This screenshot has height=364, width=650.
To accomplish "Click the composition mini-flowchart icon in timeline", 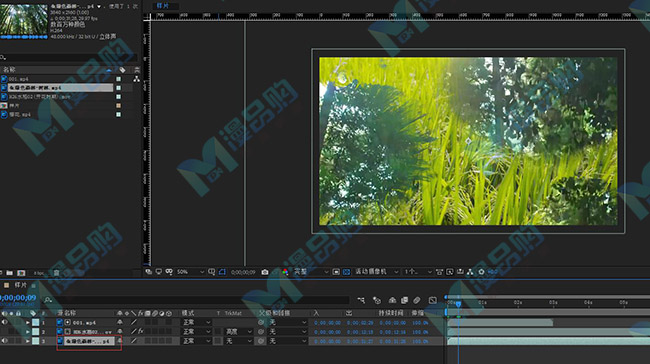I will (x=361, y=300).
